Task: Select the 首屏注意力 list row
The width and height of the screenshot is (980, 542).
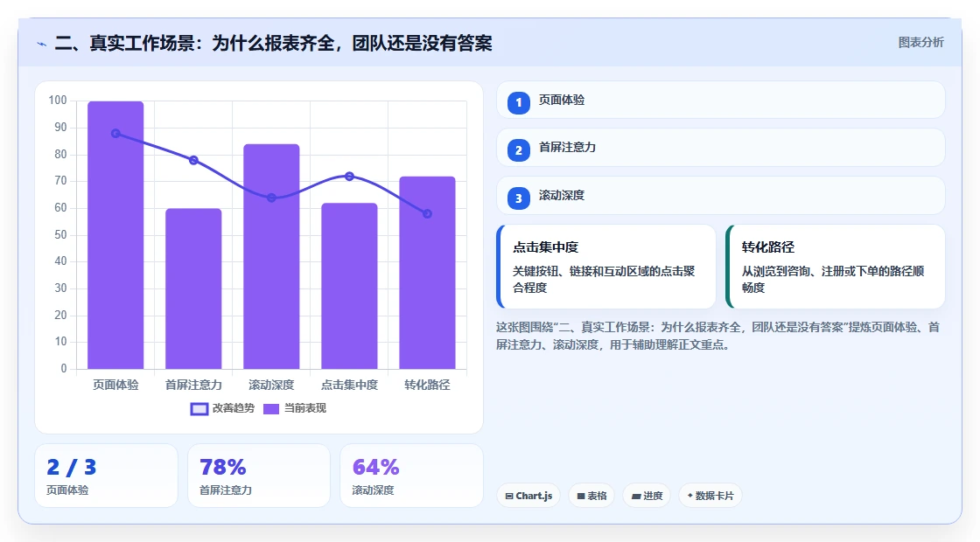Action: coord(721,148)
